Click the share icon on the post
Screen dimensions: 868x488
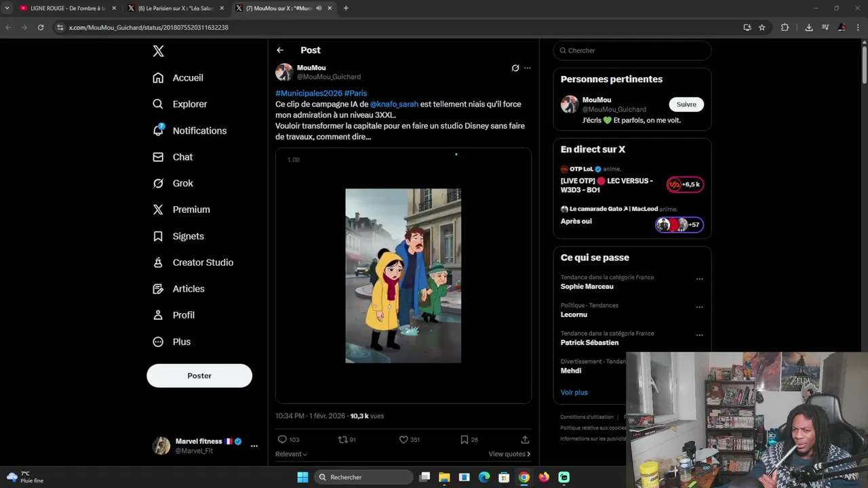point(525,440)
